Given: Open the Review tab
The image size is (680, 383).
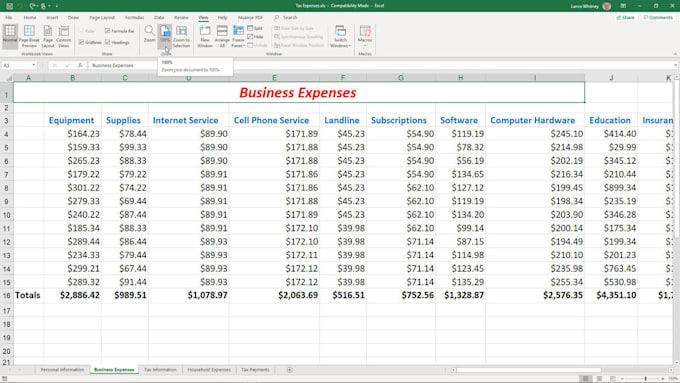Looking at the screenshot, I should click(x=181, y=17).
